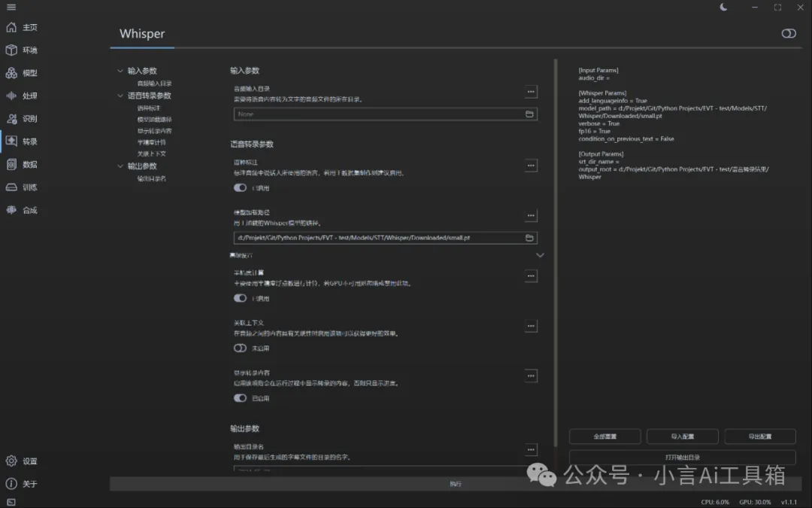
Task: Jump to 音频输入目录 in outline tree
Action: click(x=154, y=84)
